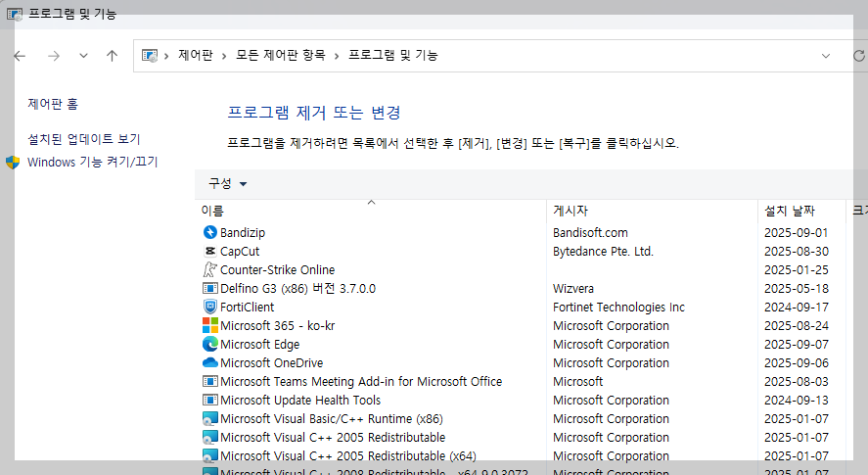Refresh the programs list
Viewport: 868px width, 475px height.
point(858,56)
